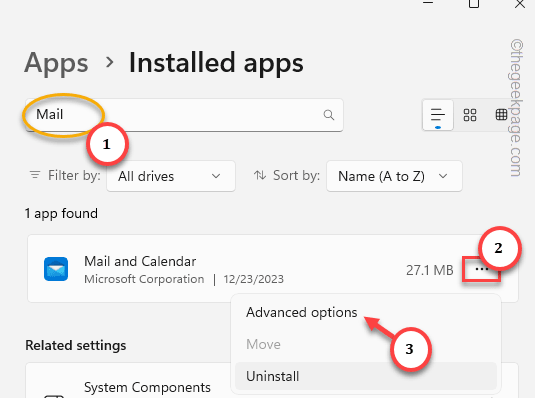
Task: Choose Uninstall from the context menu
Action: pos(366,376)
